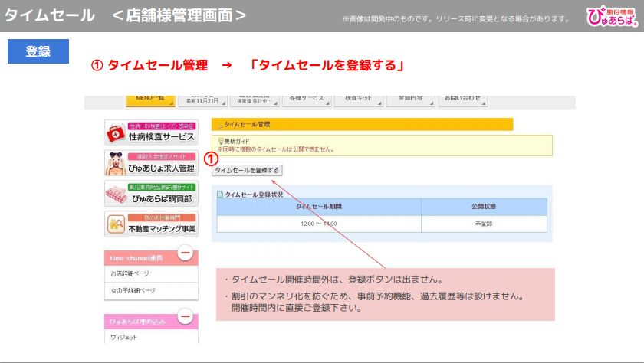Open the お店詳細ページ link
Viewport: 644px width, 363px height.
pos(130,273)
